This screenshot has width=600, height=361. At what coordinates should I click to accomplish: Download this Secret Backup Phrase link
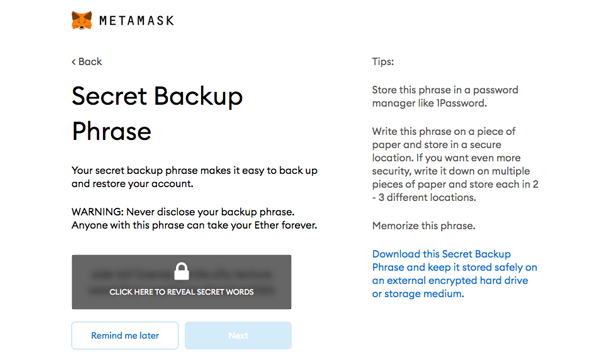click(x=455, y=274)
